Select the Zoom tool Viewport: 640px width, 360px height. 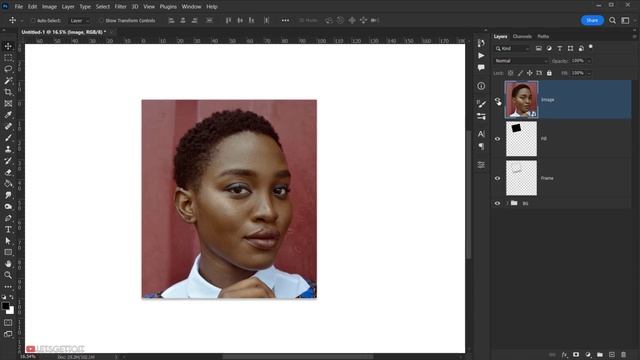8,275
